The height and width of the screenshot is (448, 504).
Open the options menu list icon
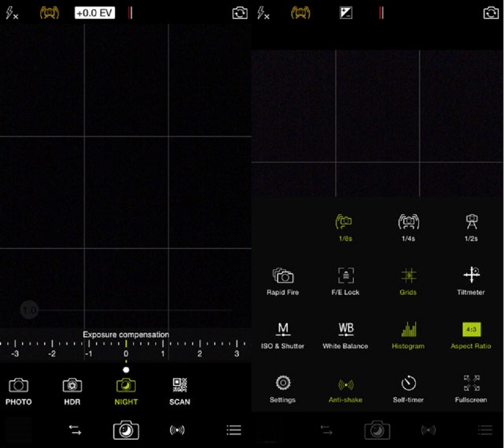point(233,430)
